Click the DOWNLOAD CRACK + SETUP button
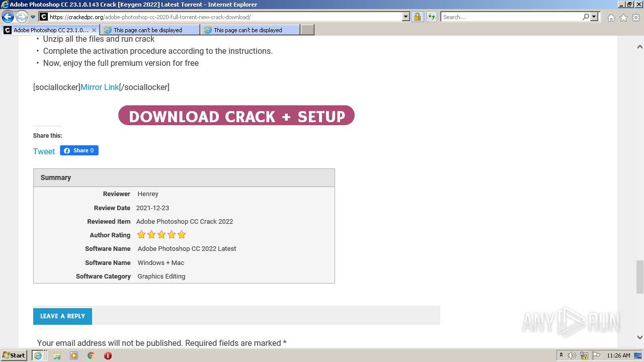This screenshot has width=644, height=362. pyautogui.click(x=236, y=116)
